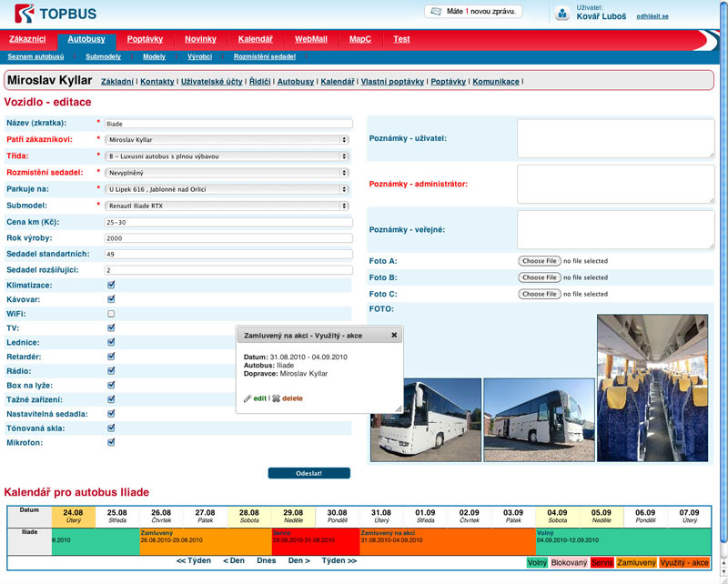Go to Výrobci submenu
This screenshot has height=584, width=728.
point(199,56)
